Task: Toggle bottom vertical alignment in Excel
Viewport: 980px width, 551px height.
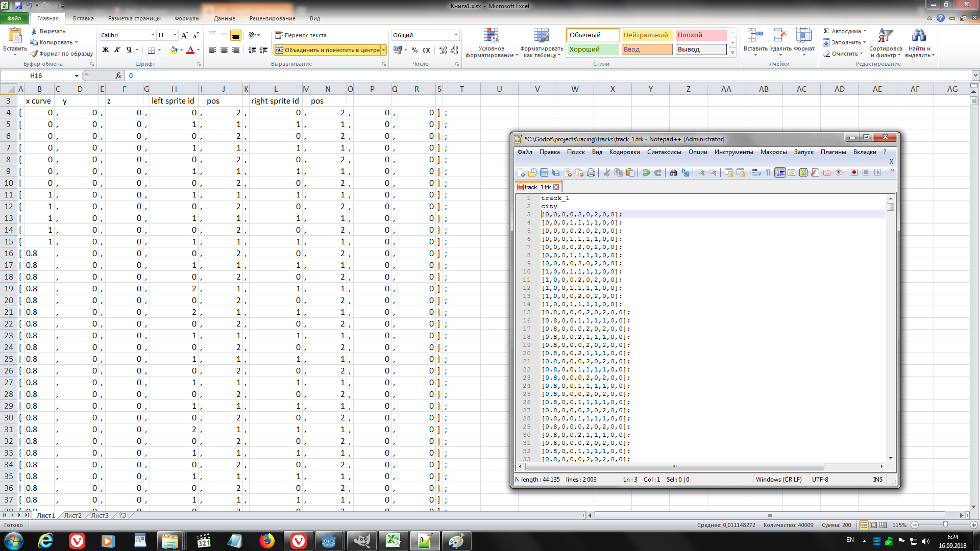Action: (236, 35)
